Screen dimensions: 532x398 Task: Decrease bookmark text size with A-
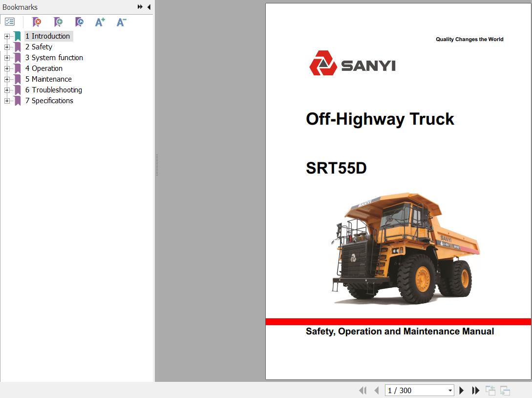pos(122,22)
